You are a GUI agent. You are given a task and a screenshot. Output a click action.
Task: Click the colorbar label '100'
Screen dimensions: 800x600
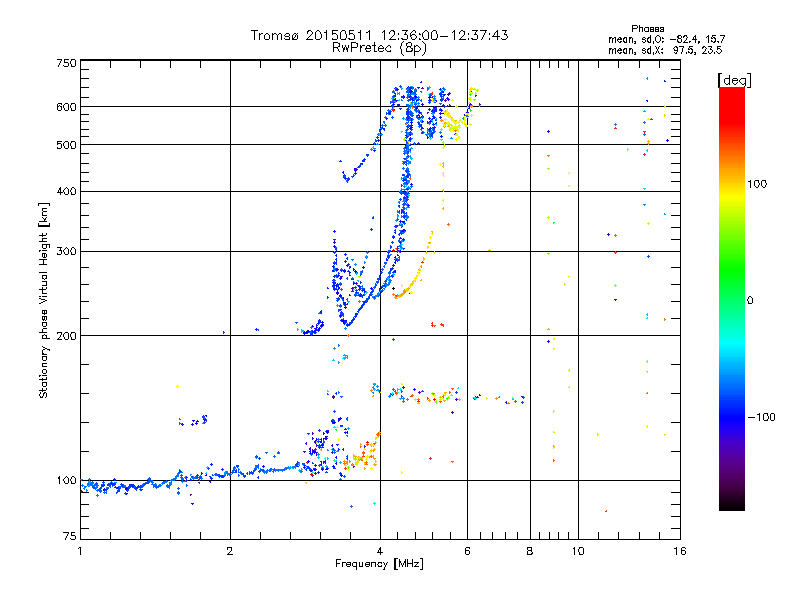(757, 184)
